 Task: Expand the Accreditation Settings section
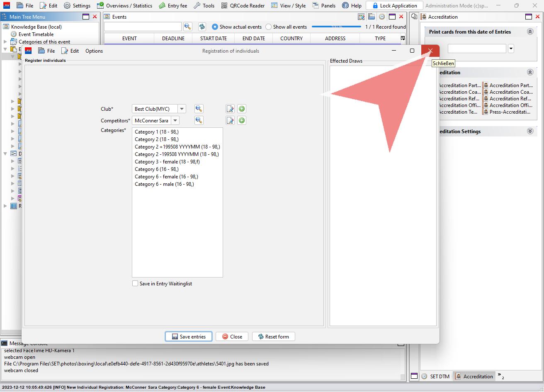[x=530, y=131]
